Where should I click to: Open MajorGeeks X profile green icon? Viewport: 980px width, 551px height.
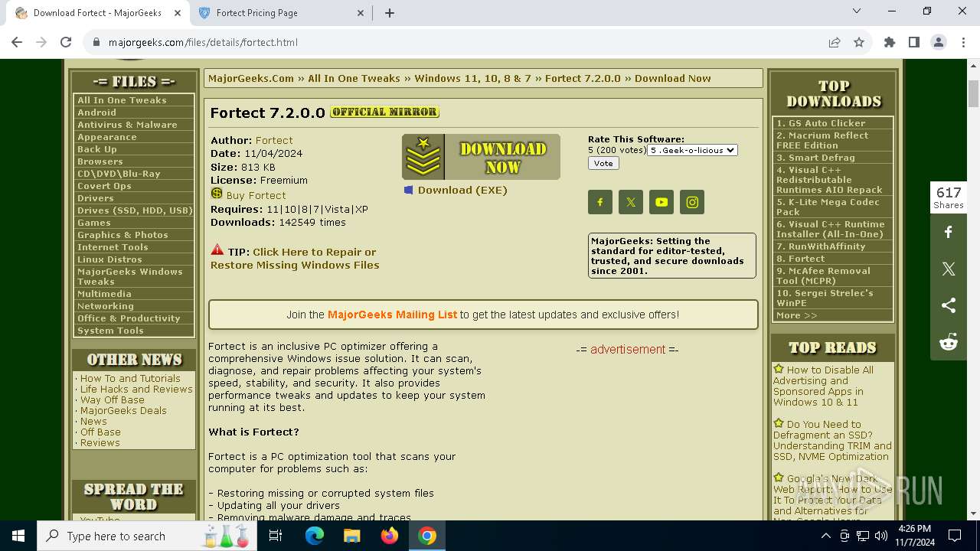[631, 202]
